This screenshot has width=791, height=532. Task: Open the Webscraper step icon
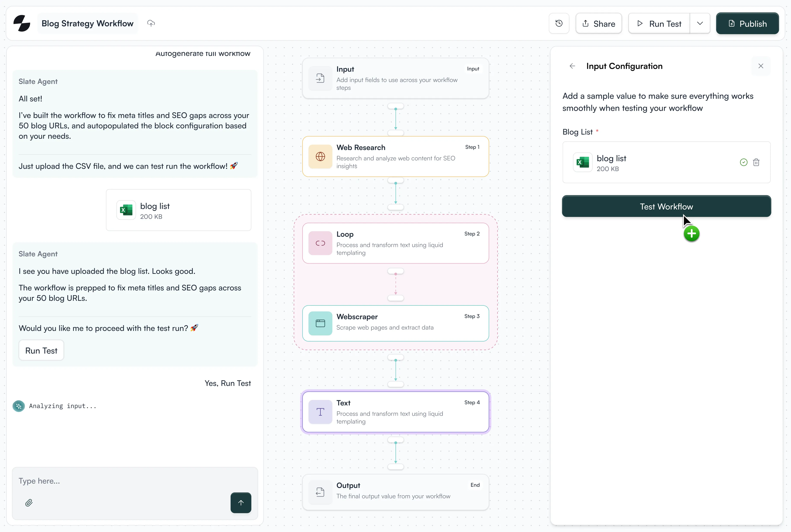click(x=320, y=323)
